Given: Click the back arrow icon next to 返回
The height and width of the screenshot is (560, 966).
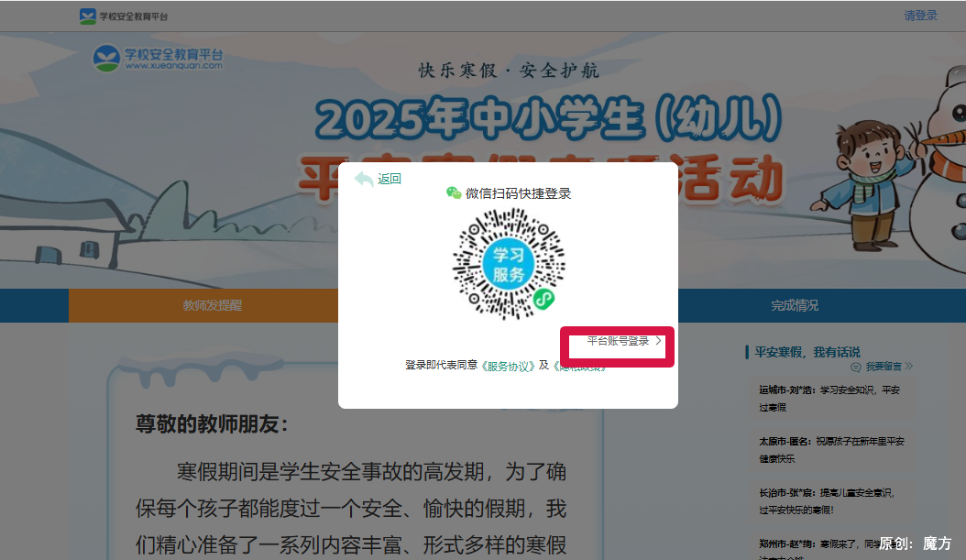Looking at the screenshot, I should 365,179.
